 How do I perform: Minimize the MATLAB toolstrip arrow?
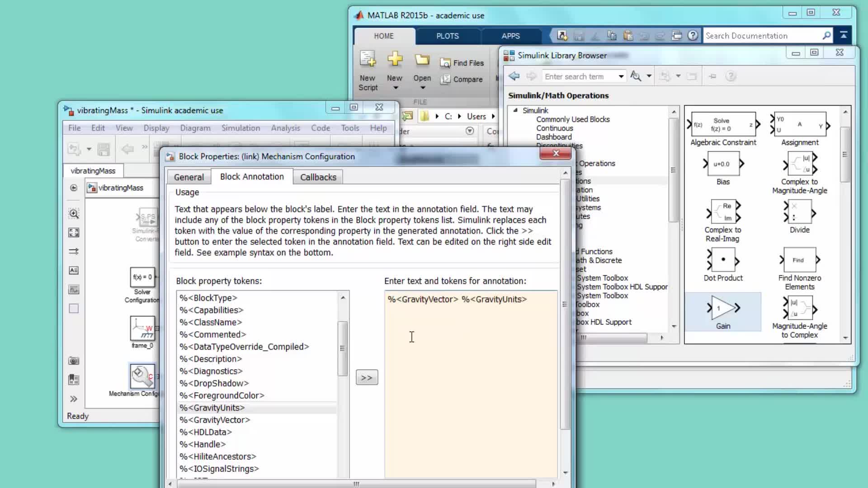point(844,35)
